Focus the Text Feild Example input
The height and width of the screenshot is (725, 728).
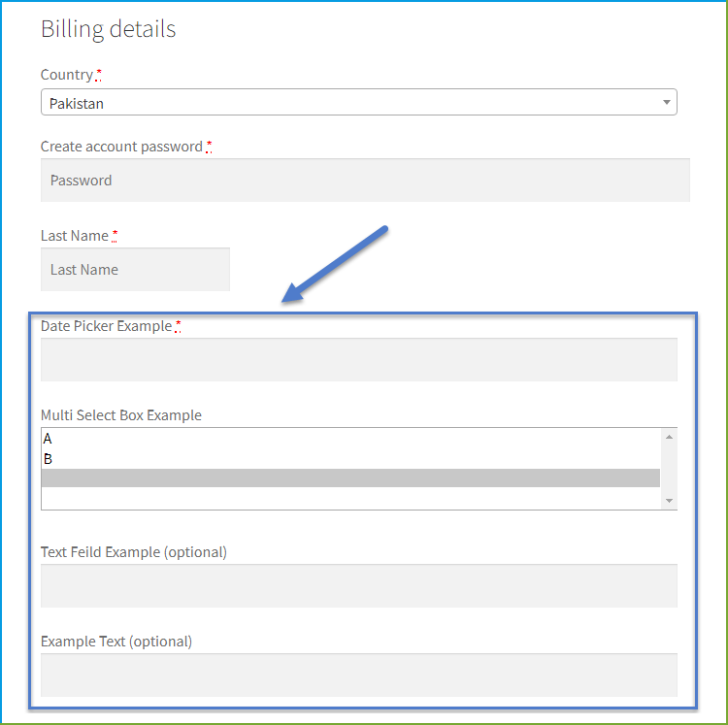359,586
